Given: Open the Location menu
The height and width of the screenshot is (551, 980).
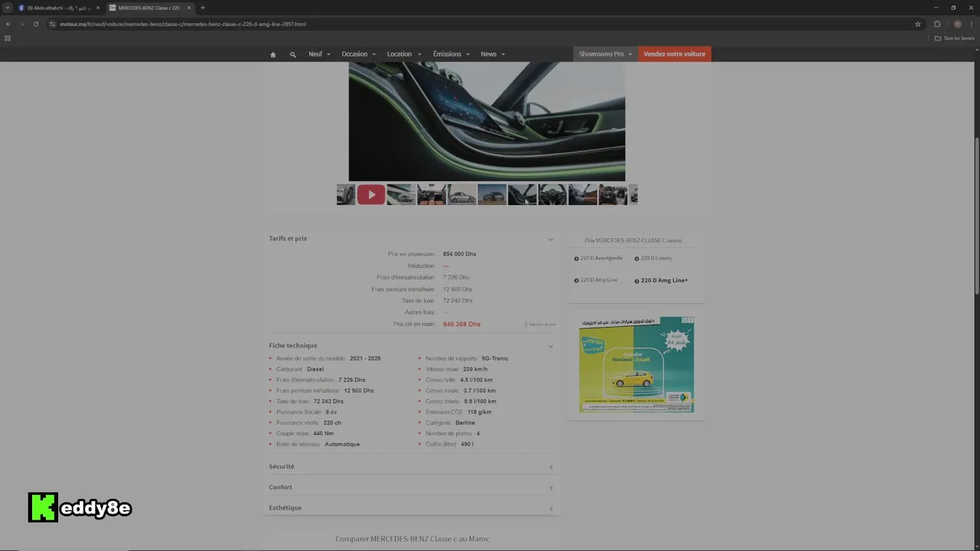Looking at the screenshot, I should point(403,54).
